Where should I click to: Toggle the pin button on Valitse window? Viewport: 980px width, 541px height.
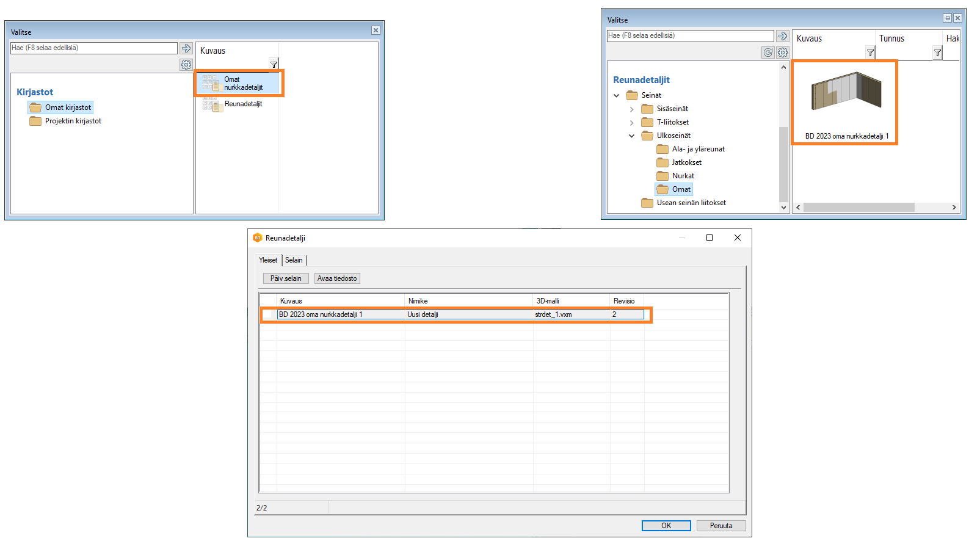tap(947, 18)
